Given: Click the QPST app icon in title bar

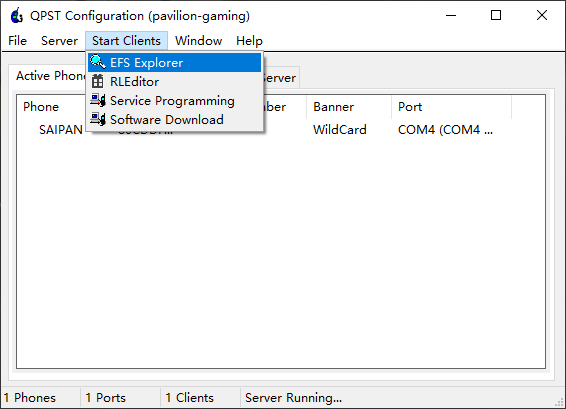Looking at the screenshot, I should coord(17,16).
